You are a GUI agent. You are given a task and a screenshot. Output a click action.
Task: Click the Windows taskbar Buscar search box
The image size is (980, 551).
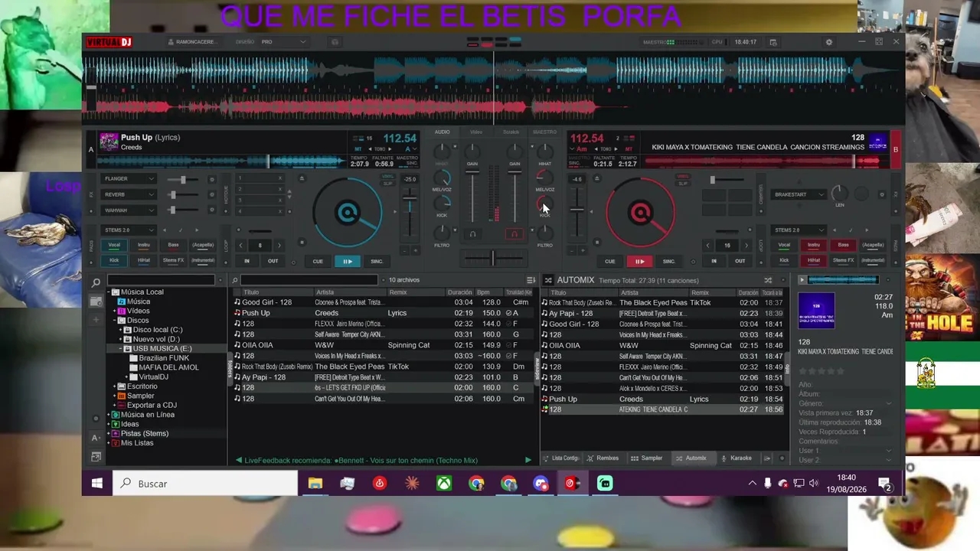[x=205, y=484]
